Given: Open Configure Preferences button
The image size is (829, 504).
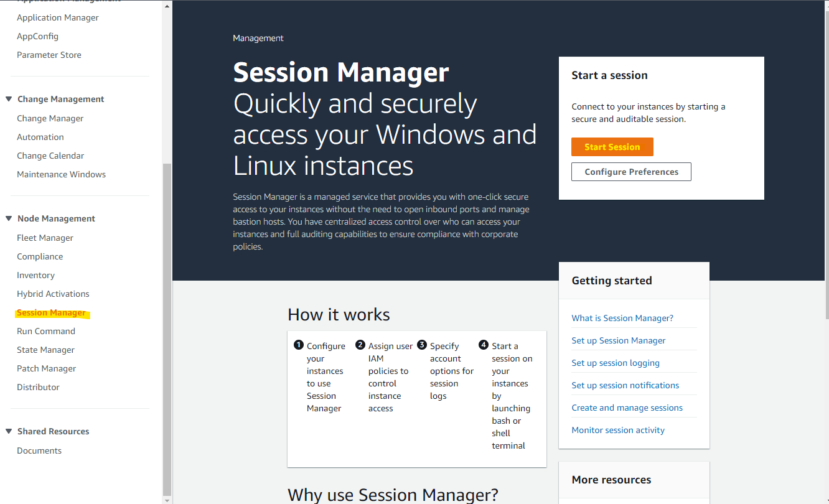Looking at the screenshot, I should pos(631,172).
